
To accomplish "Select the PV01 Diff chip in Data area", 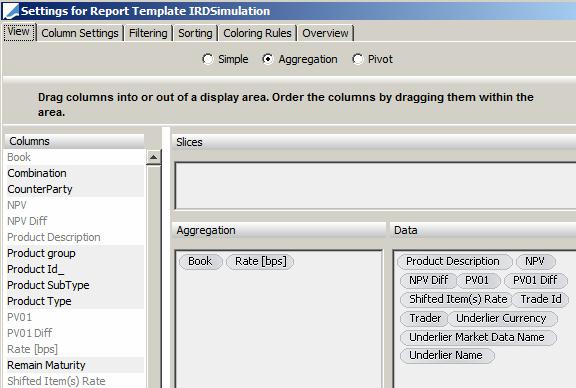I will [535, 280].
